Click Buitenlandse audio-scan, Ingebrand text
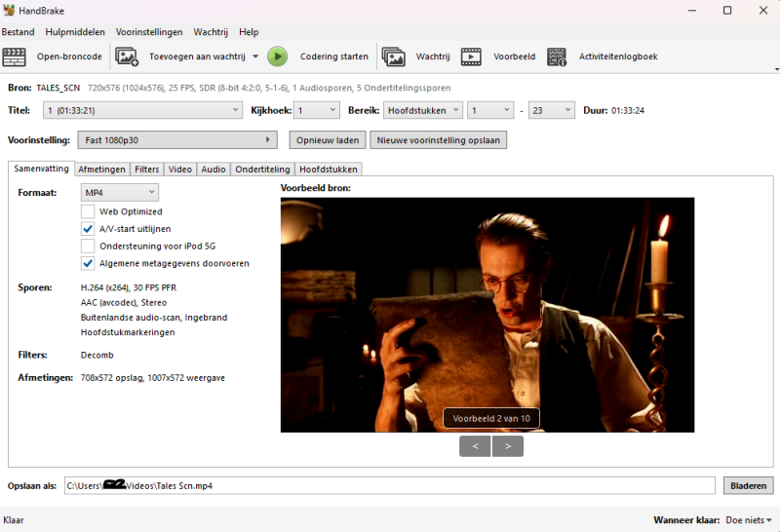The width and height of the screenshot is (780, 532). tap(154, 318)
